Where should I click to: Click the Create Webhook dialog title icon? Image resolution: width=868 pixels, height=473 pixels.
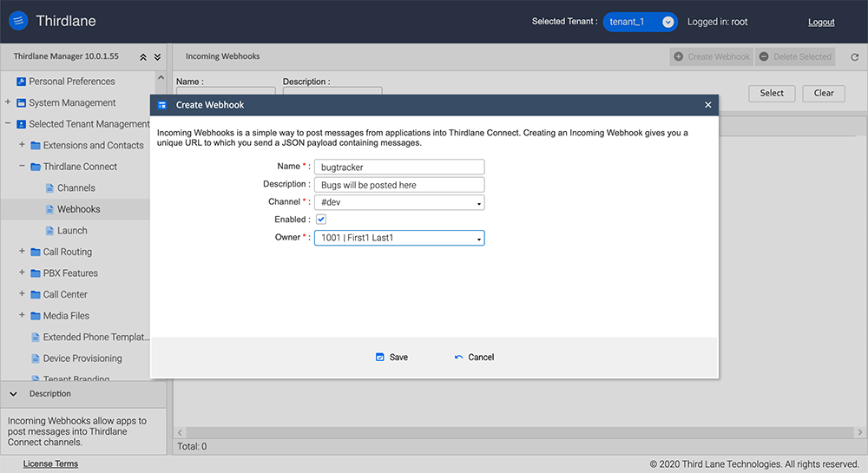click(162, 105)
